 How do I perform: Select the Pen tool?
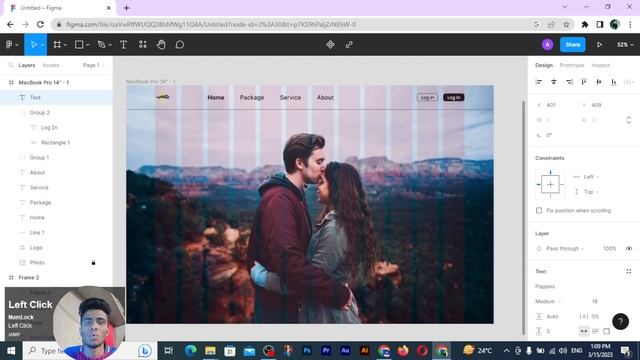pos(101,44)
